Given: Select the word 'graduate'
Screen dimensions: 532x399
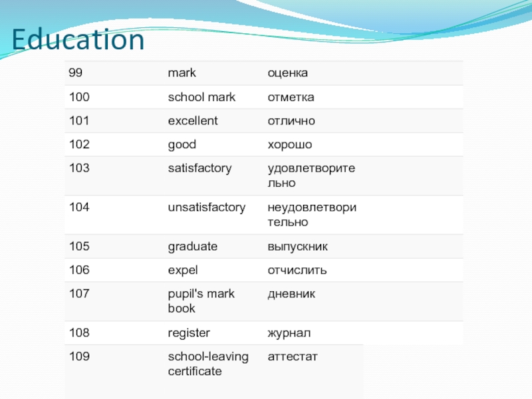Looking at the screenshot, I should (x=193, y=247).
